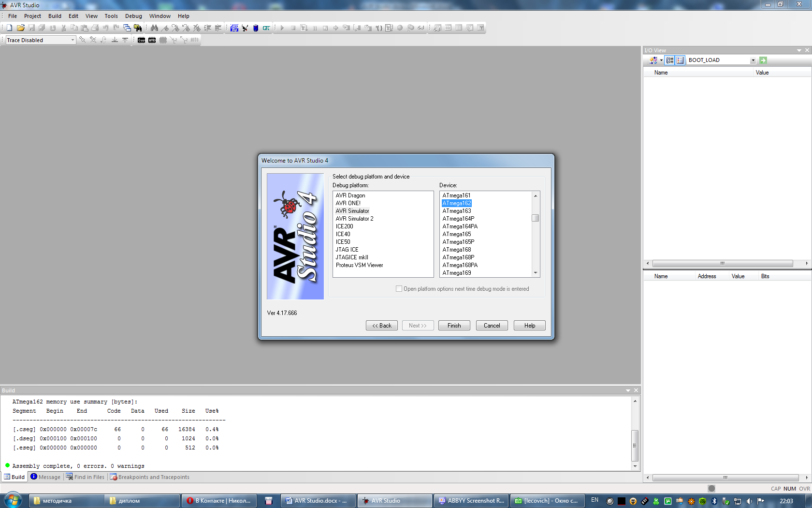Click the Cut scissors icon
Screen dimensions: 812x508
(x=63, y=28)
